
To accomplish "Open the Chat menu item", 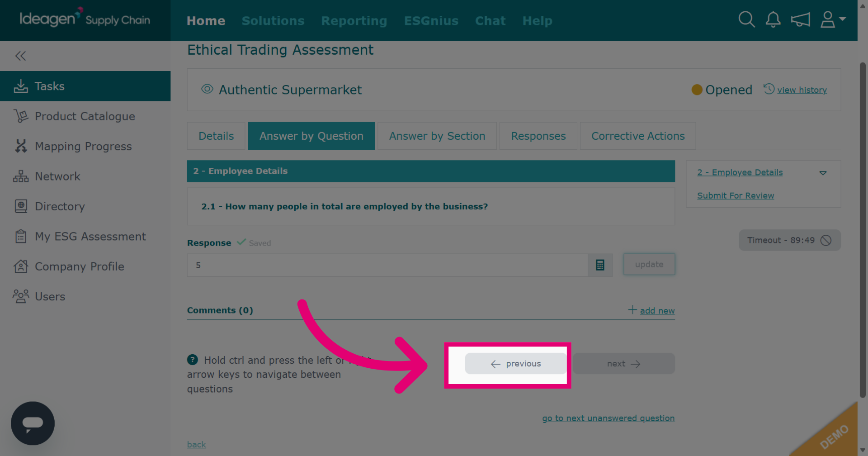I will (x=490, y=21).
